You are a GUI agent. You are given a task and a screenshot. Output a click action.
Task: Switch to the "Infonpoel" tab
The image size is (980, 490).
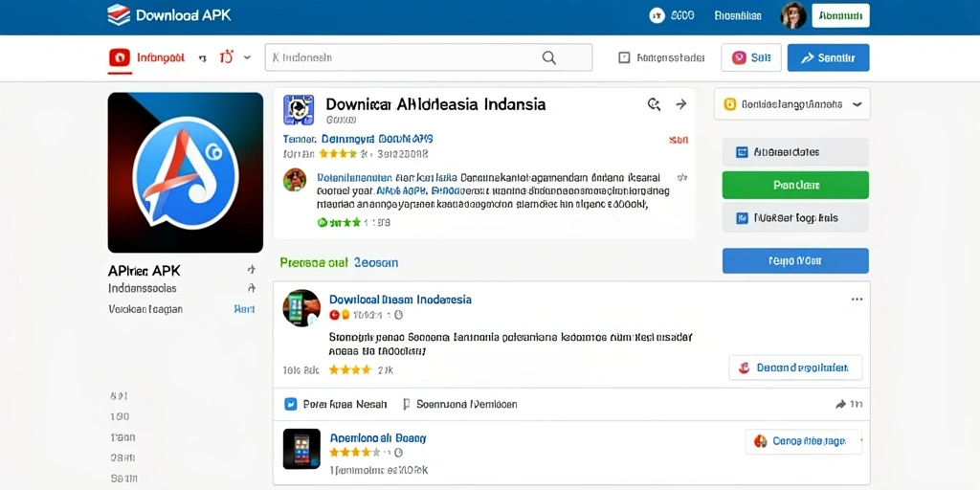tap(146, 58)
